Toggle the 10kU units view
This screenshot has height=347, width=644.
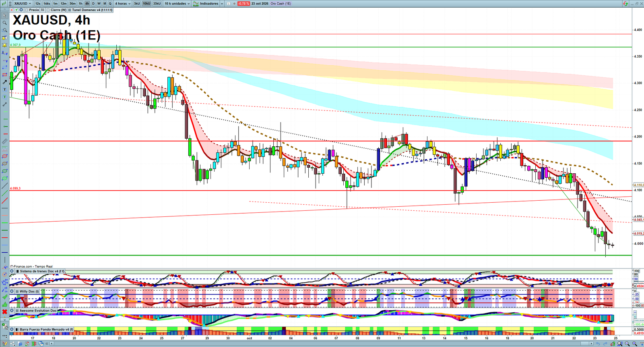(147, 4)
